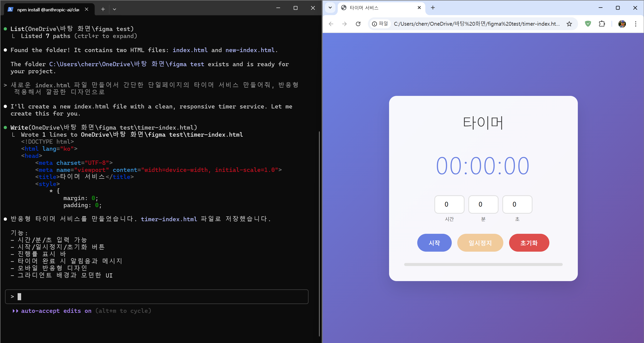Open terminal profiles dropdown arrow
This screenshot has height=343, width=644.
tap(115, 9)
